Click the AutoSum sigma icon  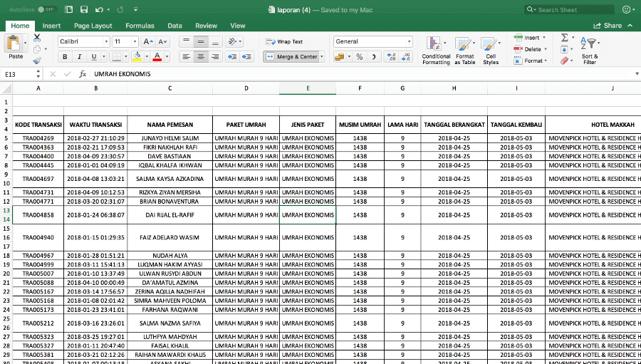(x=564, y=38)
